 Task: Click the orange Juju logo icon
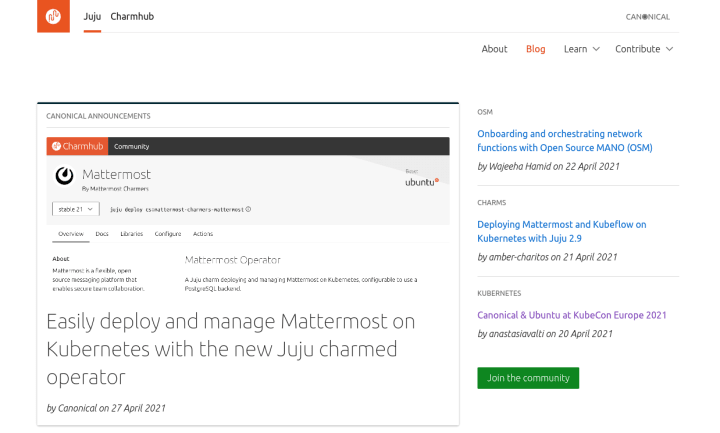pos(54,16)
